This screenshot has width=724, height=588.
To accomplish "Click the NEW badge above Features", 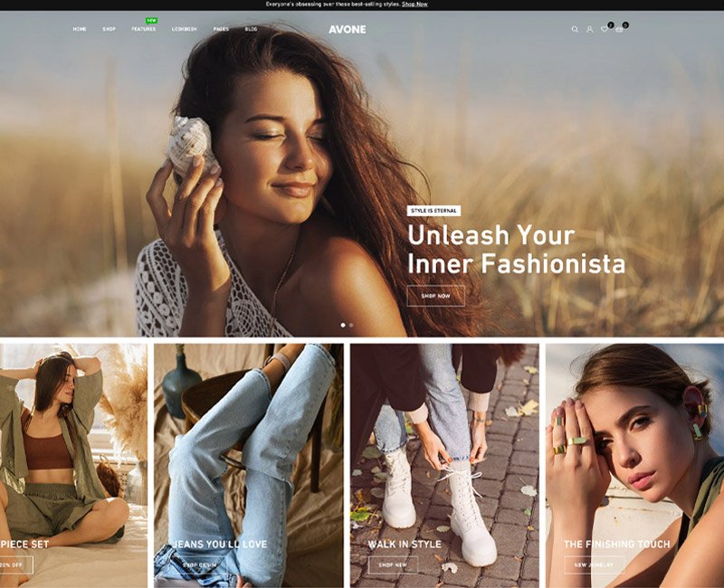I will coord(150,18).
